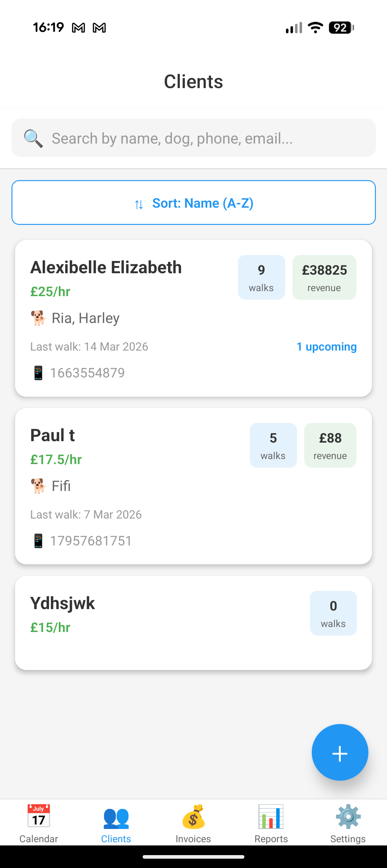Click the dog icon next to Fifi

coord(38,486)
